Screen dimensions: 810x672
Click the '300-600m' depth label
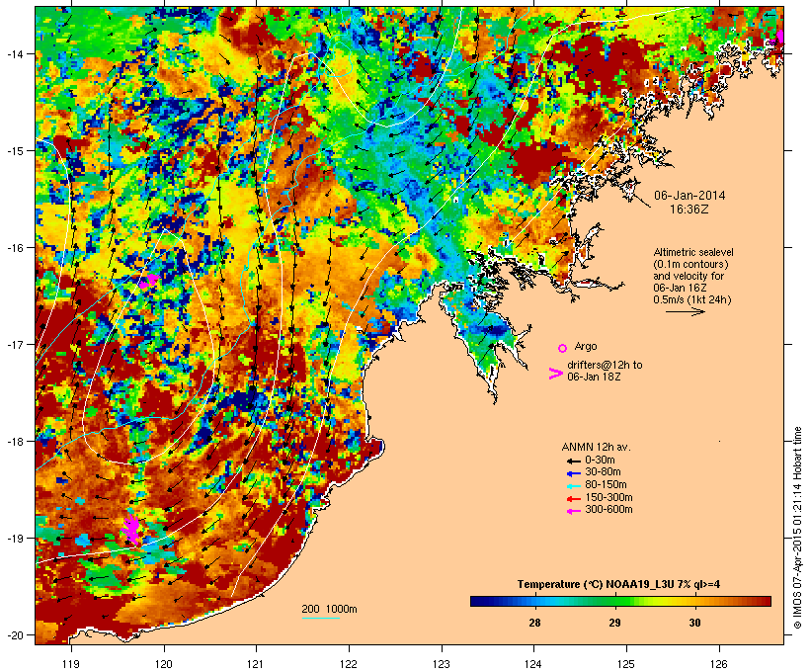(x=608, y=510)
